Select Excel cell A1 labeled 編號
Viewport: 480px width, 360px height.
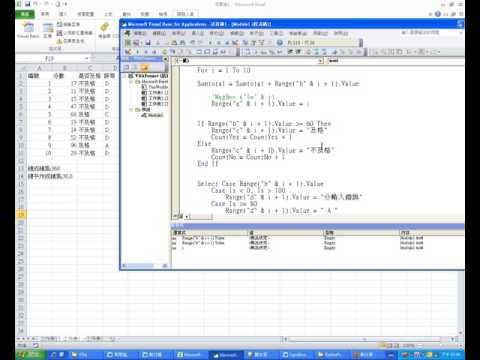39,76
